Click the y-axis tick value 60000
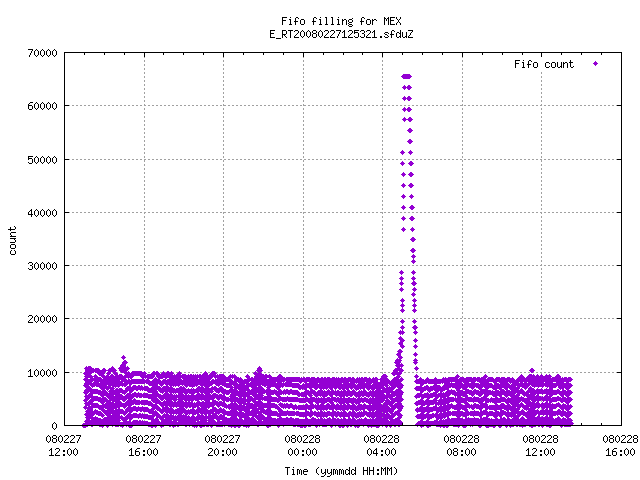This screenshot has width=640, height=480. (42, 106)
